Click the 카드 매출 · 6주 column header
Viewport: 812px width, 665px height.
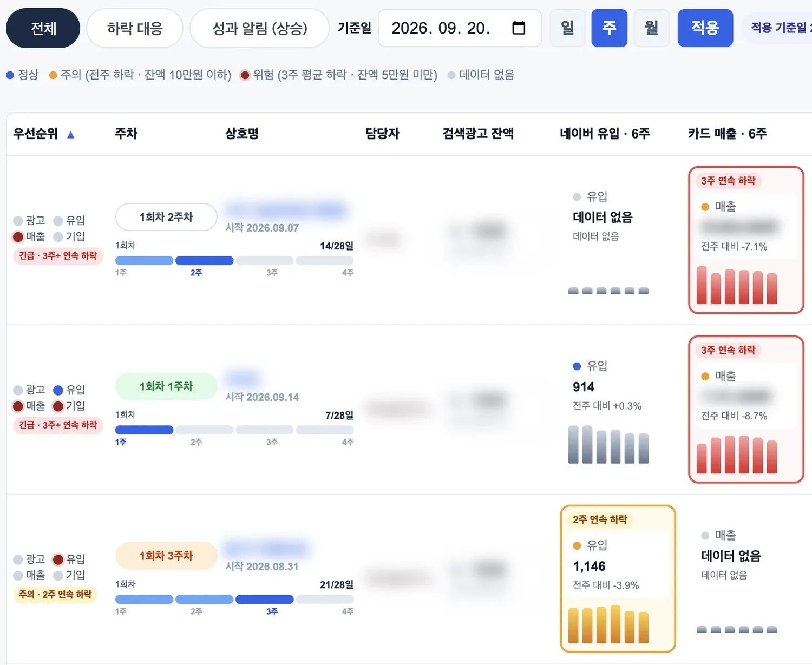click(727, 134)
